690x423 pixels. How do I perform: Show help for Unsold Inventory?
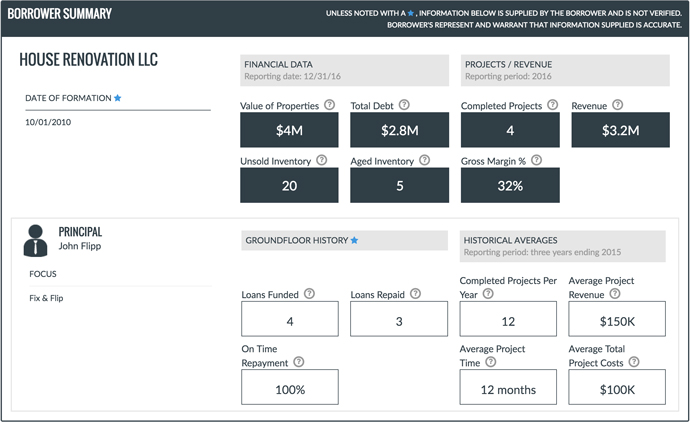[321, 160]
